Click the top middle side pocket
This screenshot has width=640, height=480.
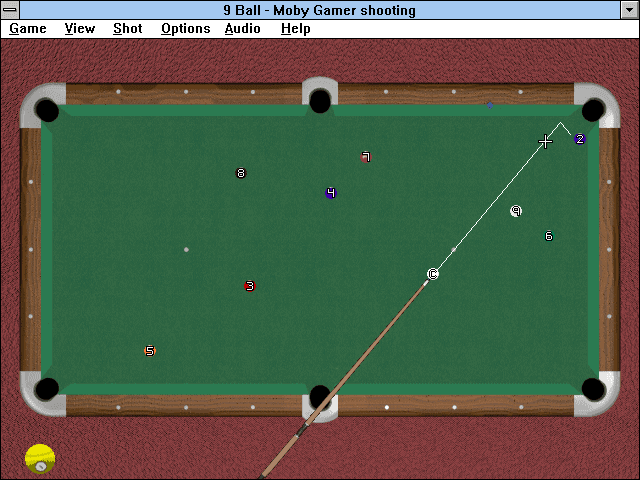point(320,101)
